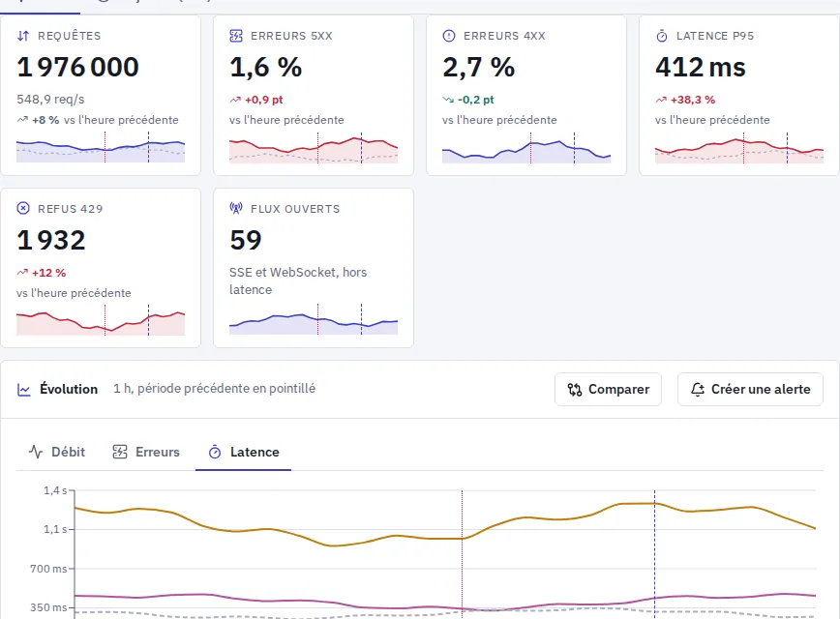Click the line chart icon beside Évolution
Viewport: 840px width, 619px height.
click(23, 389)
